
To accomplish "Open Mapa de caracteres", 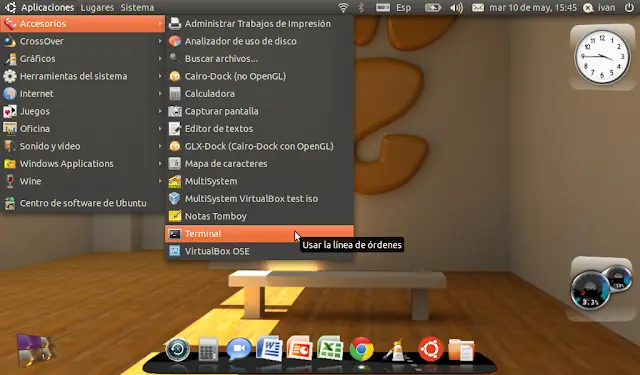I will pos(259,164).
